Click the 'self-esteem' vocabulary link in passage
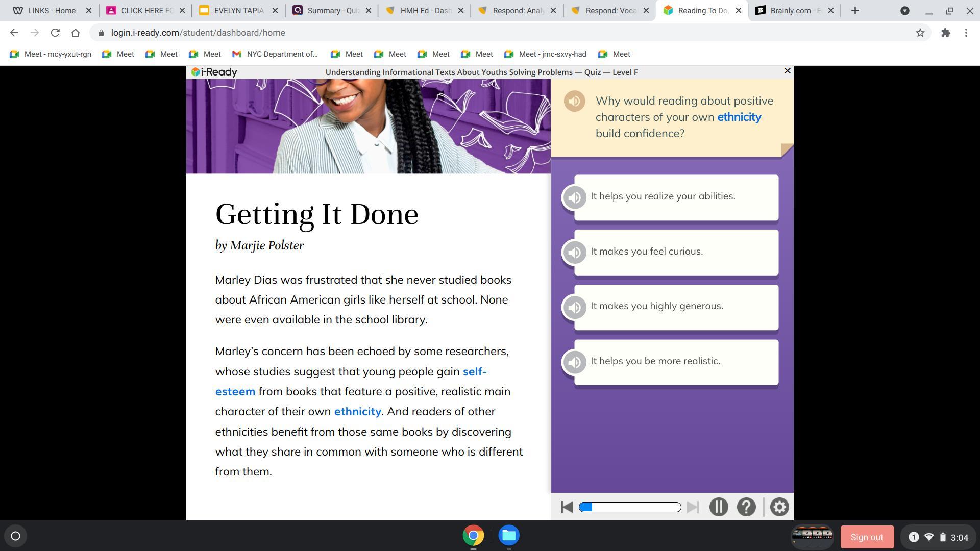 (474, 372)
